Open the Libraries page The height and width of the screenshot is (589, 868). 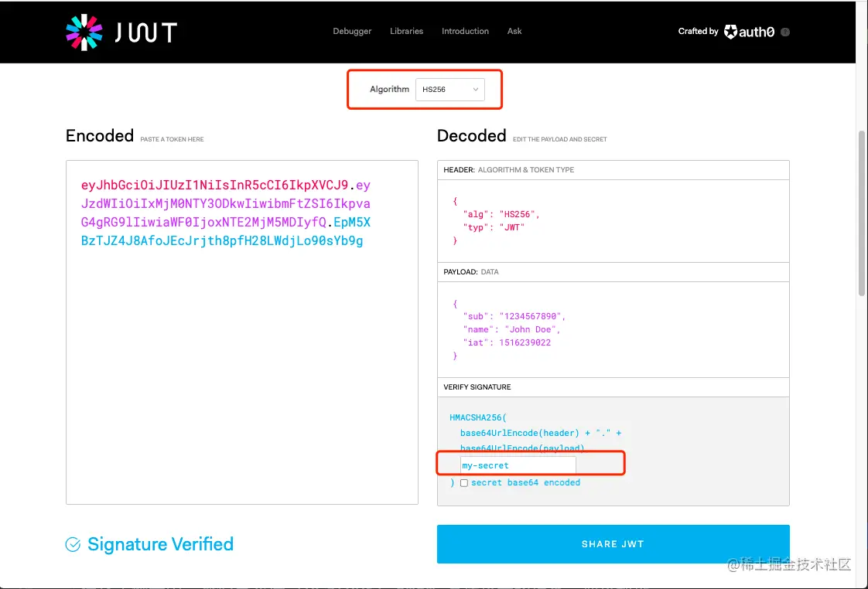[x=406, y=31]
